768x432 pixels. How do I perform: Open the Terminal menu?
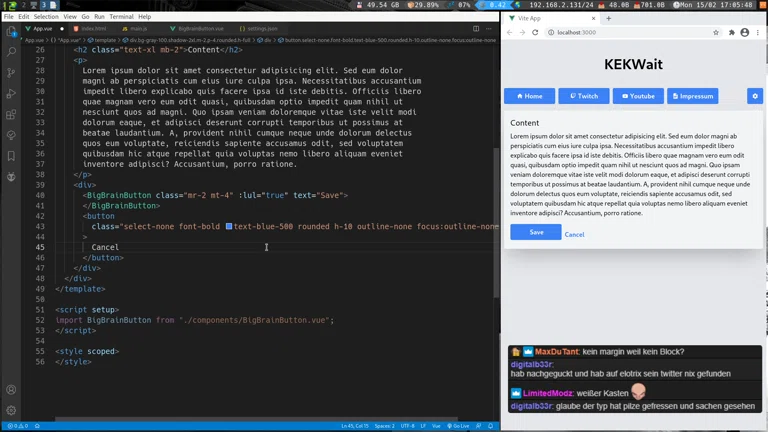click(121, 17)
